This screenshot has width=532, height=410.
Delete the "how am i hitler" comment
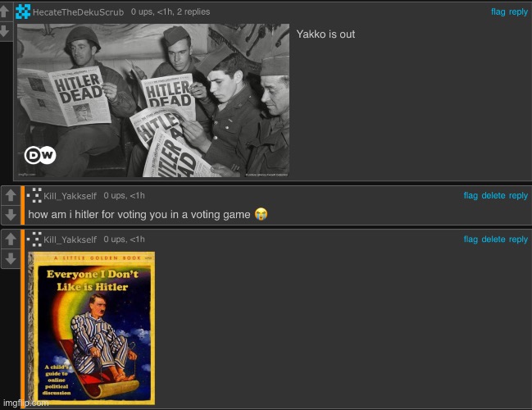[x=493, y=195]
